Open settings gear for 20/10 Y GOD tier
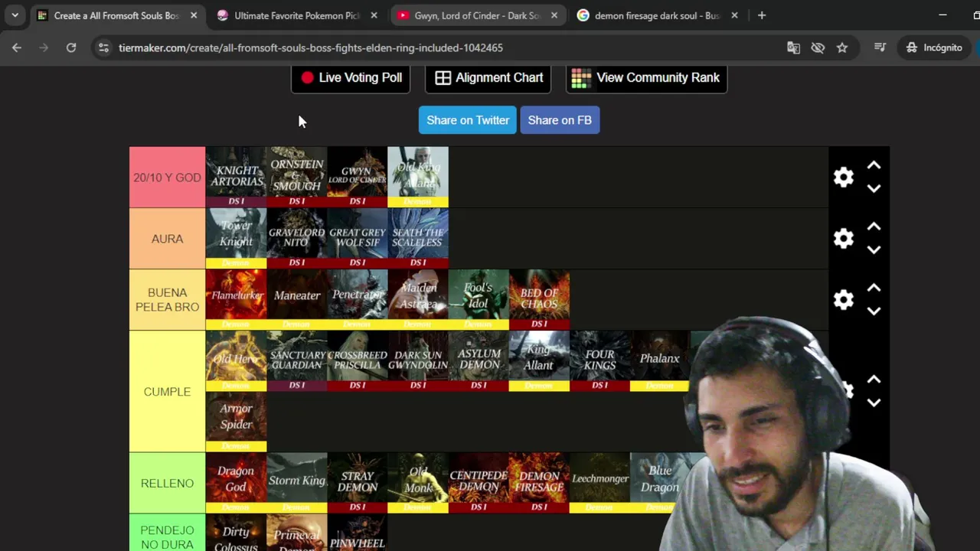This screenshot has width=980, height=551. 843,178
